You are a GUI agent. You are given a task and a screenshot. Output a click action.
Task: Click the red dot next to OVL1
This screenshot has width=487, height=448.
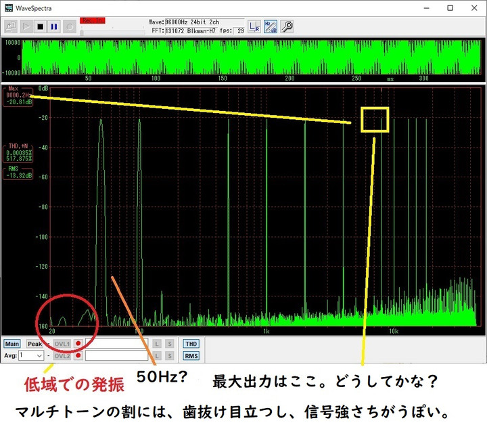click(78, 344)
